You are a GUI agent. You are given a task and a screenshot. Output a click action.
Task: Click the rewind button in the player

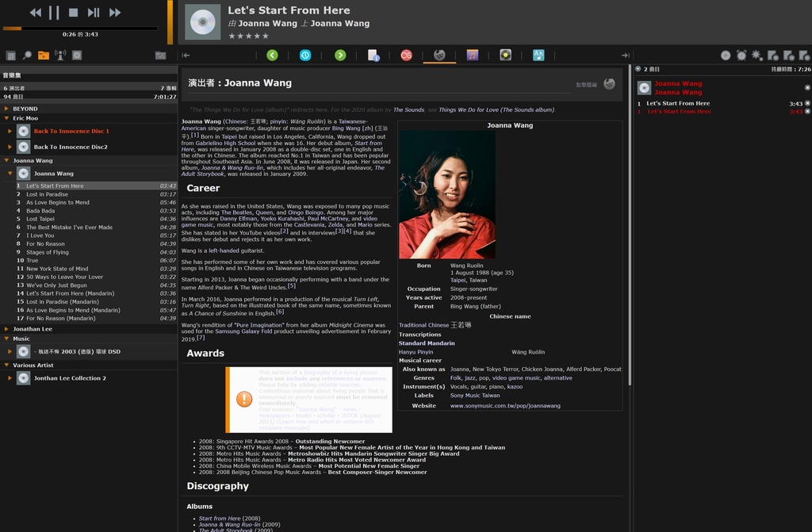click(35, 13)
